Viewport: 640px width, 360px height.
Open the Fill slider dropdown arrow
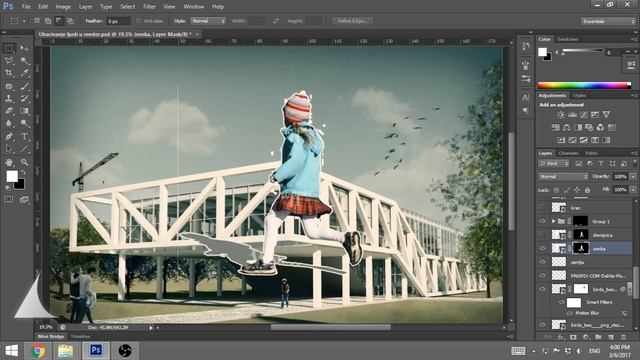tap(633, 190)
